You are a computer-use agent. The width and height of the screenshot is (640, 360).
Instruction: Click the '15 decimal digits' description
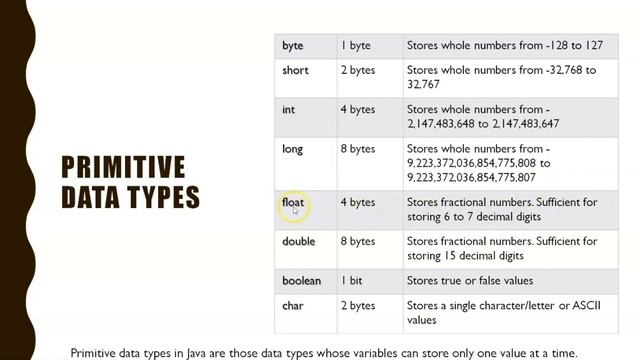[502, 249]
